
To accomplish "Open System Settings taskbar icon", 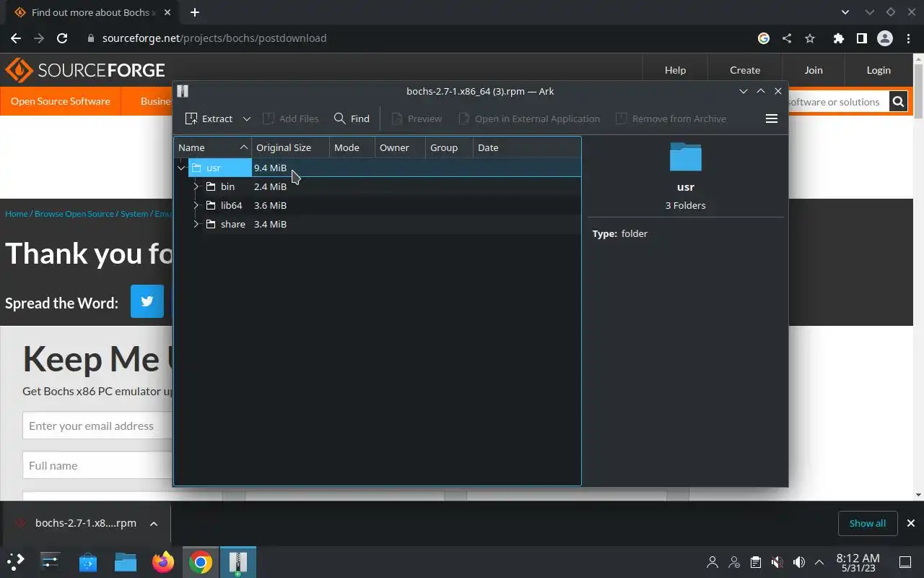I will point(51,561).
